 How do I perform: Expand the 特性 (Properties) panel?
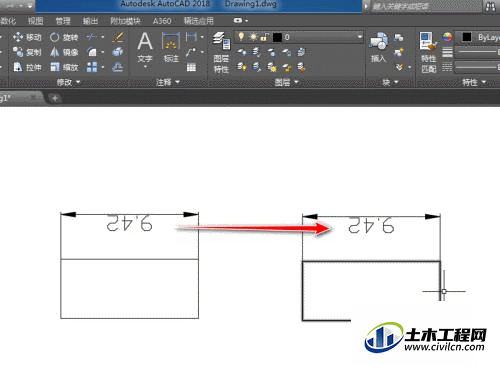pos(474,82)
